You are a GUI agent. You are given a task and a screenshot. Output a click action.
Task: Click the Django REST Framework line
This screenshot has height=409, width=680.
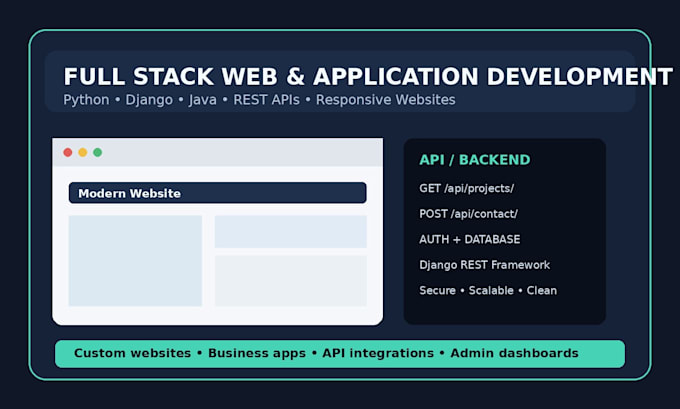pos(484,265)
